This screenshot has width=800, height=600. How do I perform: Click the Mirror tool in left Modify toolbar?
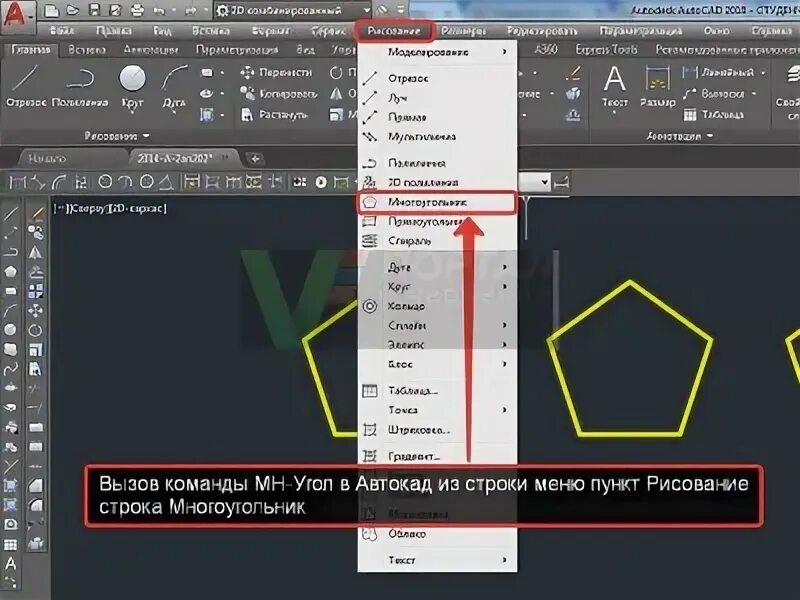36,252
